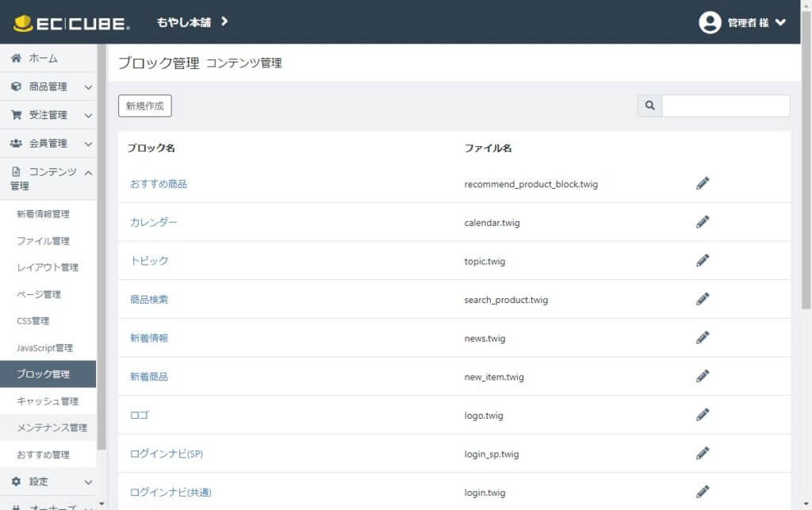Viewport: 812px width, 510px height.
Task: Click the admin user avatar icon
Action: pyautogui.click(x=710, y=22)
